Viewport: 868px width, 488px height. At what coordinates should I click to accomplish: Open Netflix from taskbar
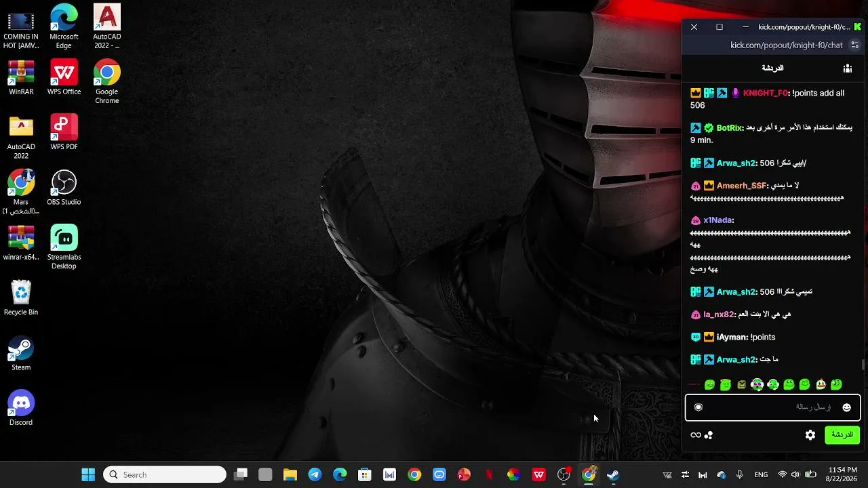[489, 474]
